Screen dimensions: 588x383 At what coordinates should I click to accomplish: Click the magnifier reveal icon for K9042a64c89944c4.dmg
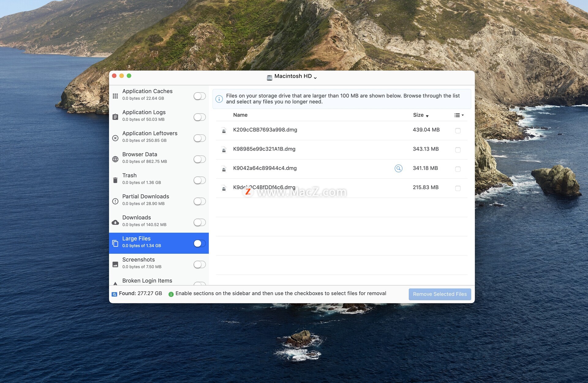coord(398,168)
